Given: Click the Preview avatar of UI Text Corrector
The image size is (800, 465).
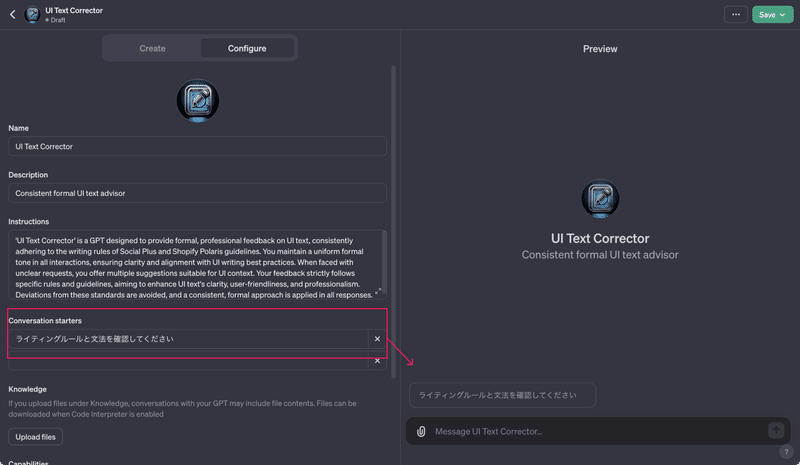Looking at the screenshot, I should pyautogui.click(x=600, y=199).
